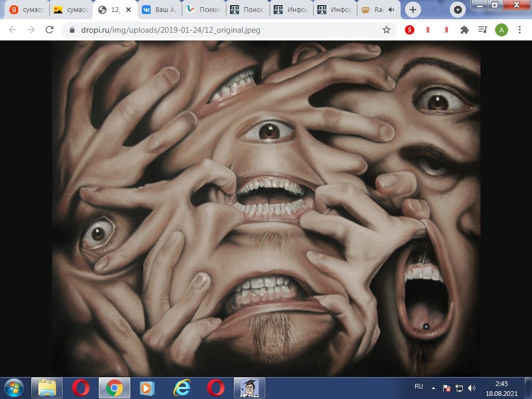Screen dimensions: 532x399
Task: Click the address bar URL dropi.ru
Action: point(170,30)
